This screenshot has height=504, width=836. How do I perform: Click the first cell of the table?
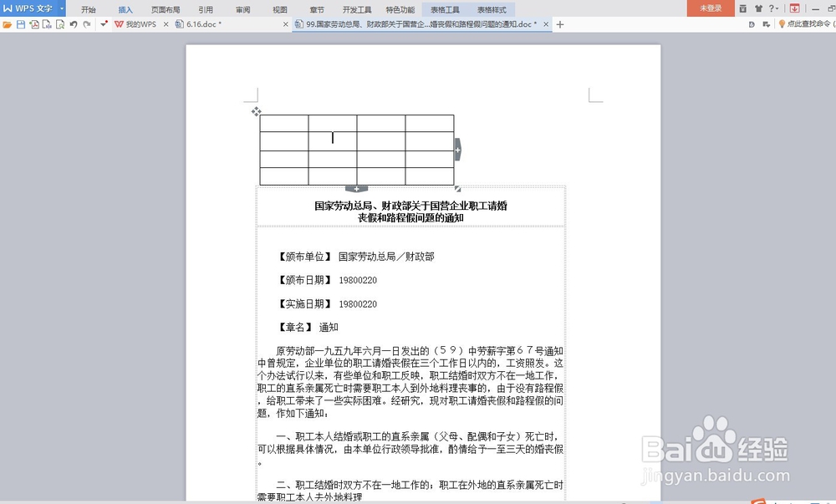[x=283, y=123]
